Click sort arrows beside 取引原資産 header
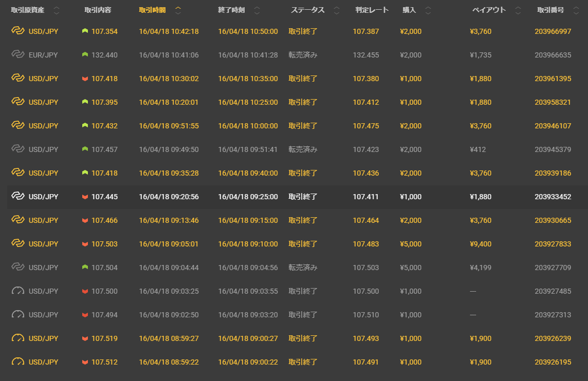This screenshot has height=381, width=588. tap(57, 10)
